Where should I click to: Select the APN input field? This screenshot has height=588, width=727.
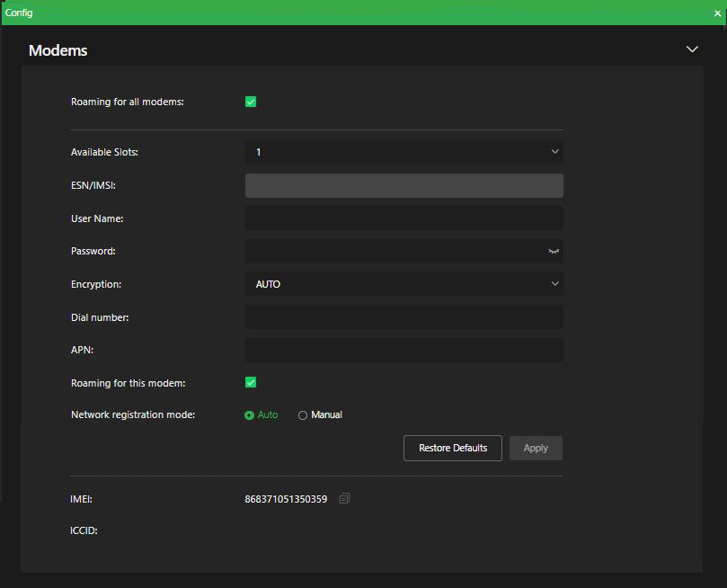point(403,349)
